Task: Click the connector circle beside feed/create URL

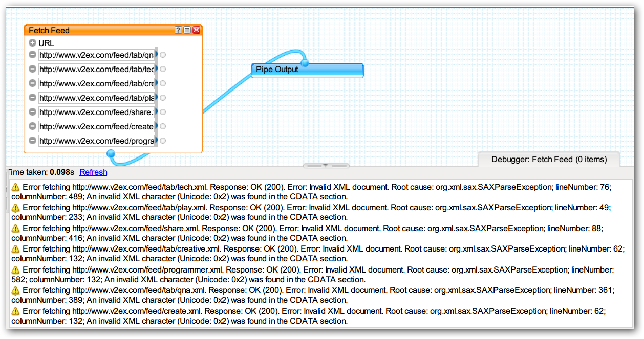Action: click(163, 126)
